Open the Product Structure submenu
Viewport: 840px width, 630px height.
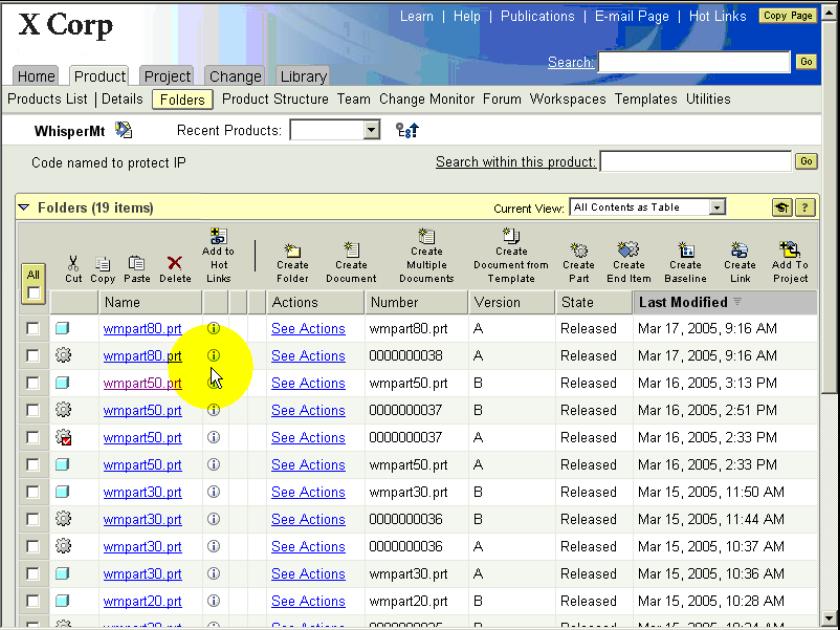click(x=275, y=99)
